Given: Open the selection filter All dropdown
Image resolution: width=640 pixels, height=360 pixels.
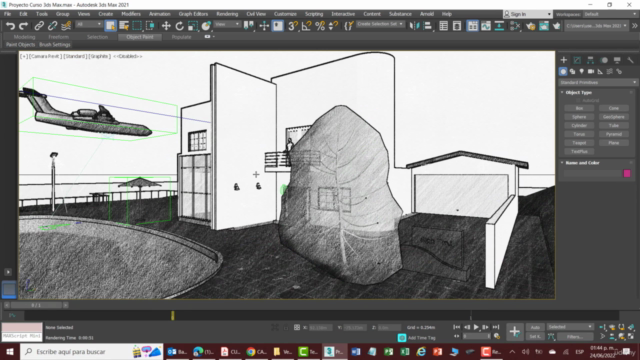Looking at the screenshot, I should tap(89, 24).
